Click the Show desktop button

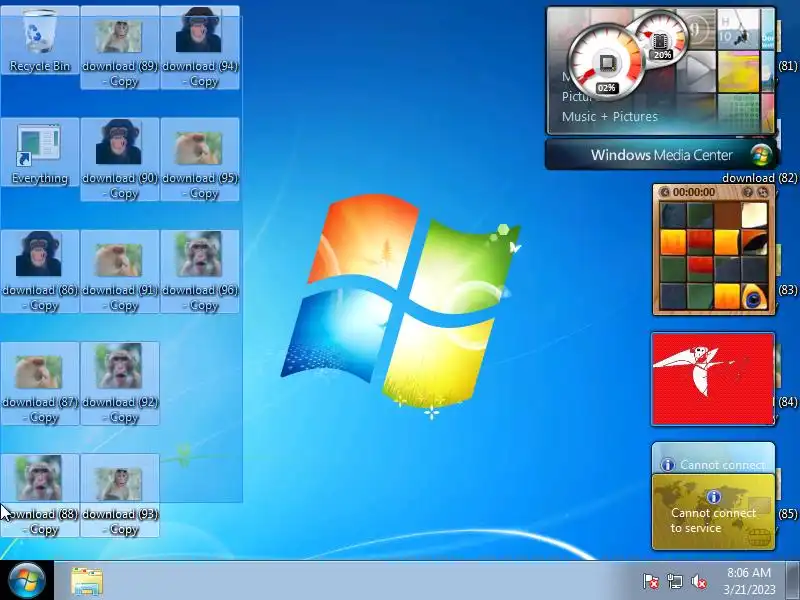[x=793, y=581]
